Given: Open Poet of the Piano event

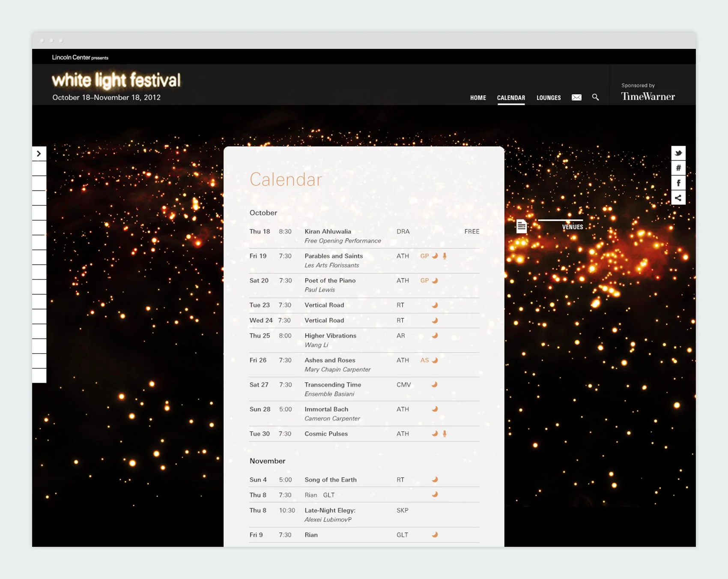Looking at the screenshot, I should pos(330,281).
